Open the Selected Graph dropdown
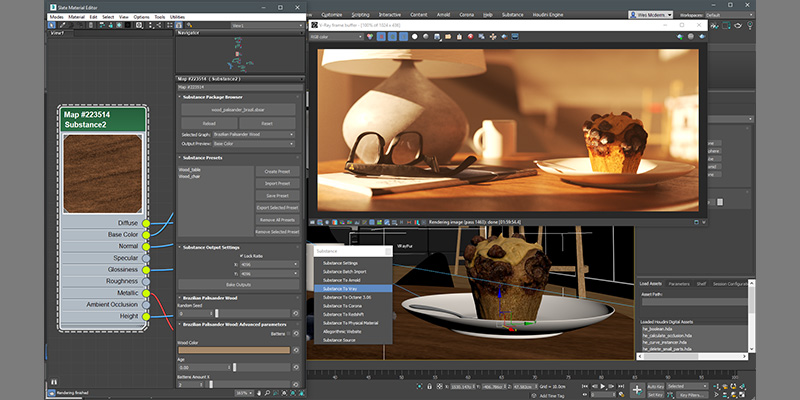Image resolution: width=800 pixels, height=400 pixels. click(x=254, y=133)
